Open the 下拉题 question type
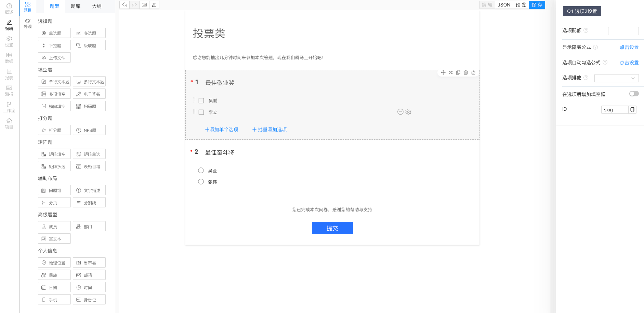Image resolution: width=644 pixels, height=313 pixels. (x=54, y=45)
